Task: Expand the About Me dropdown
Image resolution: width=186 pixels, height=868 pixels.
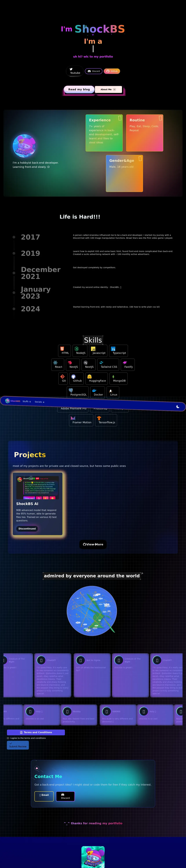Action: point(108,89)
